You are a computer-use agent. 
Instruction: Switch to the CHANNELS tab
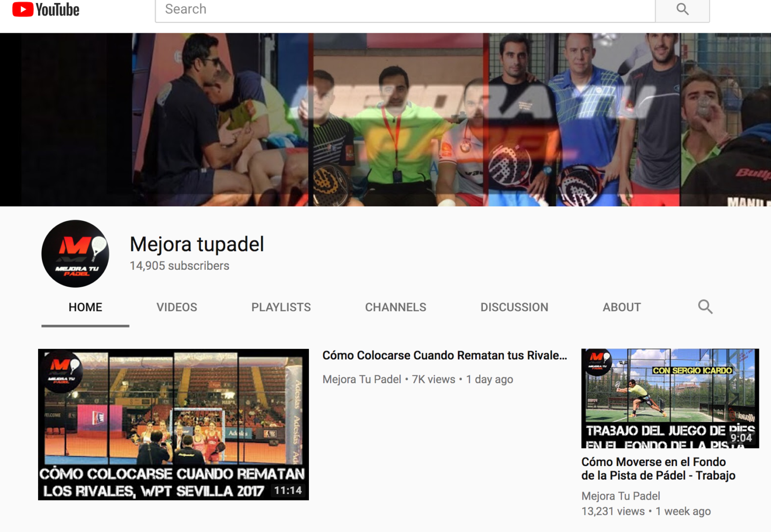click(395, 307)
